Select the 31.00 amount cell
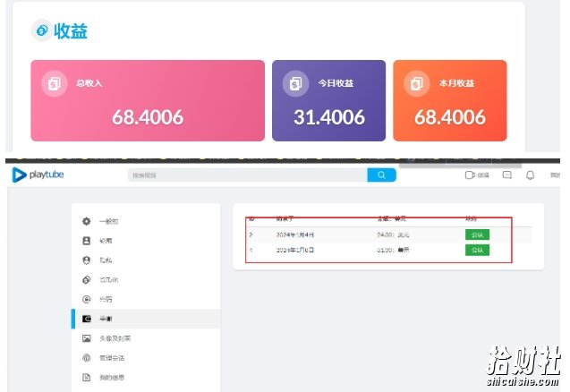 (393, 251)
